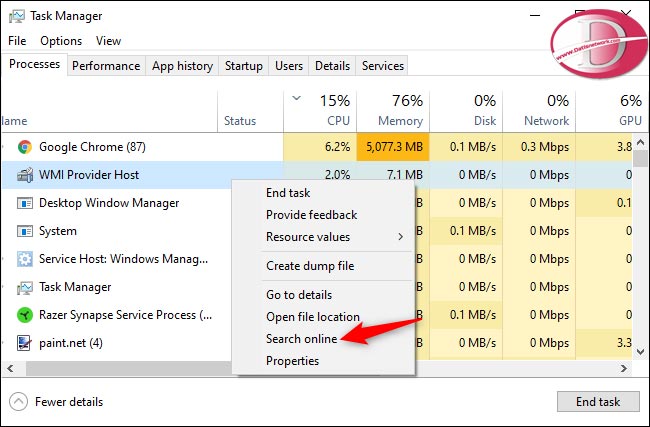Click the System process icon
Viewport: 650px width, 427px height.
[x=25, y=231]
